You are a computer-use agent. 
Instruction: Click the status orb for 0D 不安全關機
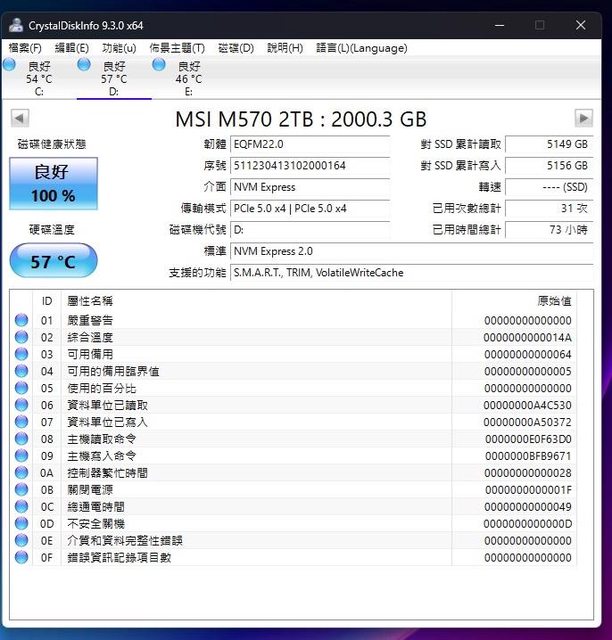21,524
